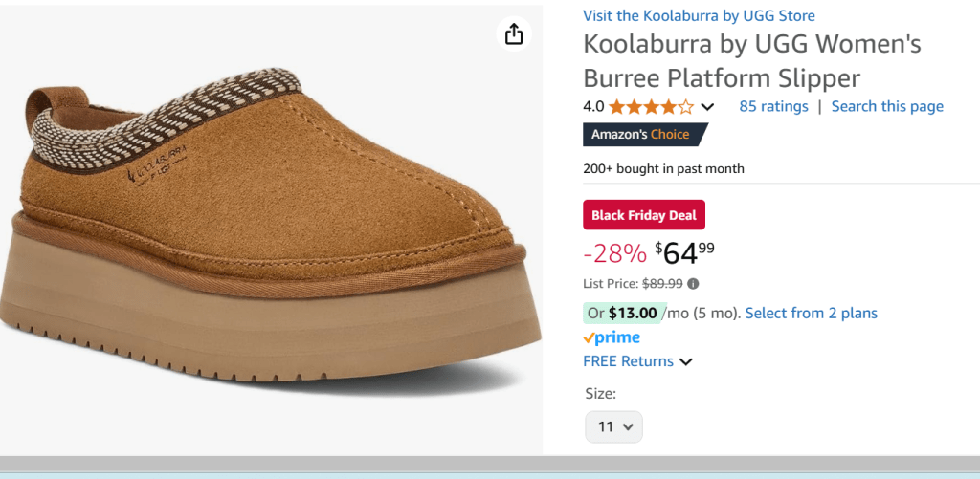The image size is (980, 479).
Task: Open the 85 ratings link
Action: 773,106
